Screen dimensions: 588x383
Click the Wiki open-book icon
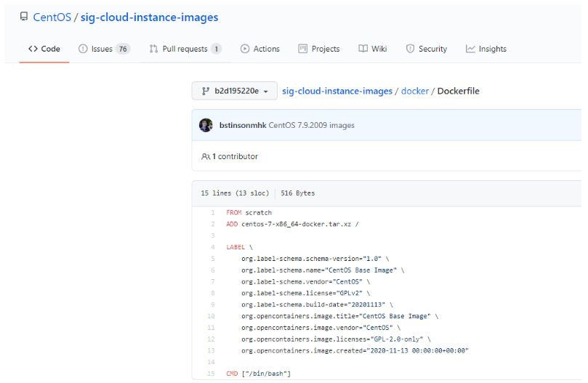(x=363, y=49)
